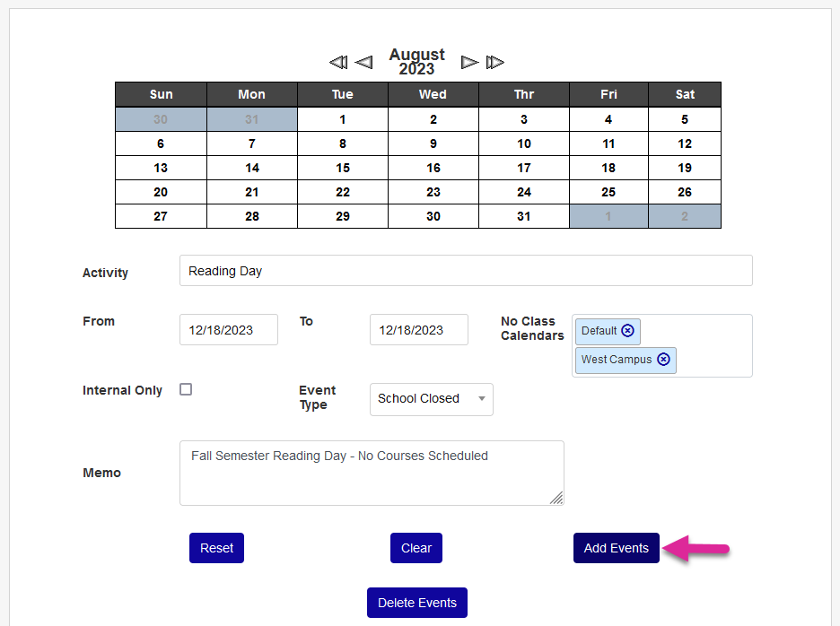Image resolution: width=840 pixels, height=626 pixels.
Task: Remove Default calendar tag
Action: [627, 331]
